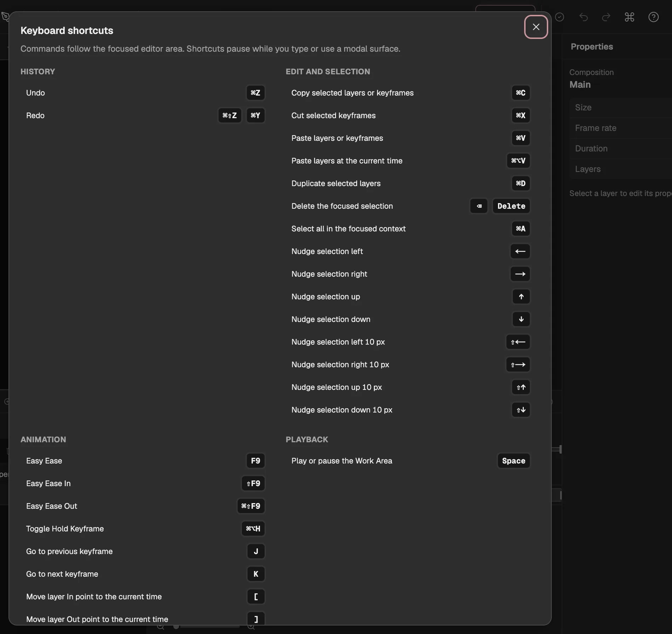Click the Duration row in Properties panel
672x634 pixels.
[621, 149]
